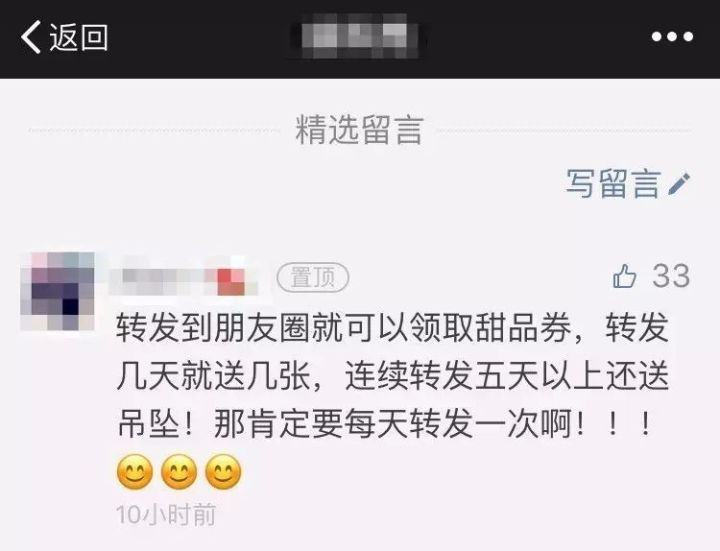Open the commenter's pixelated avatar
Viewport: 720px width, 551px height.
coord(58,291)
